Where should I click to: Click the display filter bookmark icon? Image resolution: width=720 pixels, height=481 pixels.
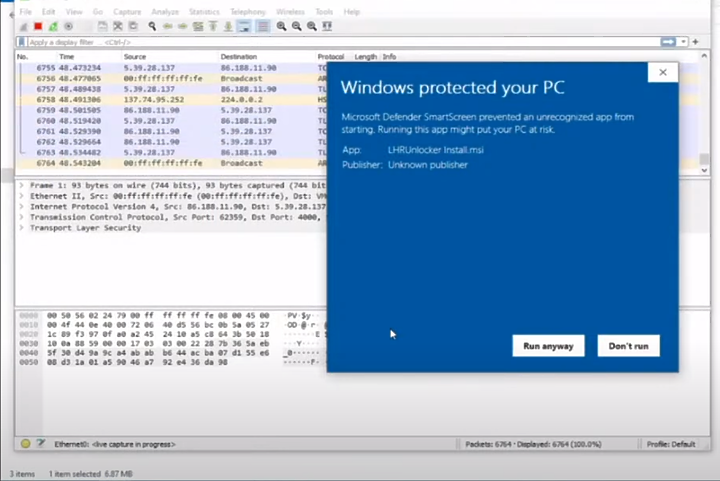[x=21, y=42]
